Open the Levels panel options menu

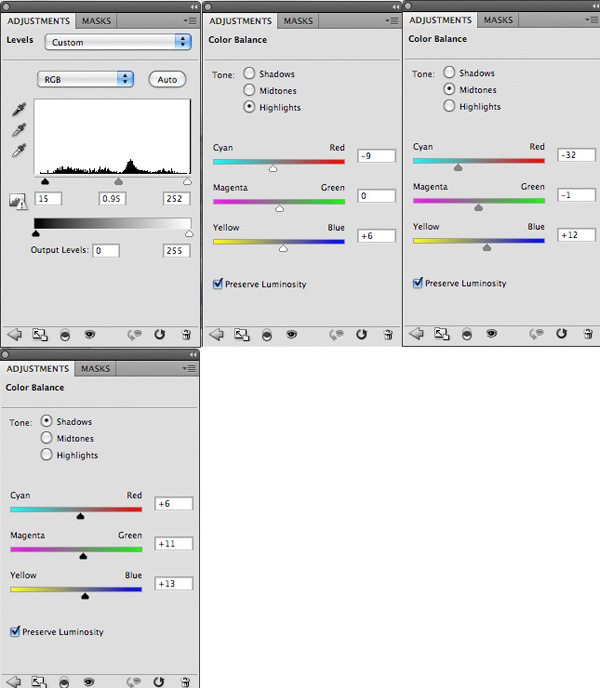[190, 21]
